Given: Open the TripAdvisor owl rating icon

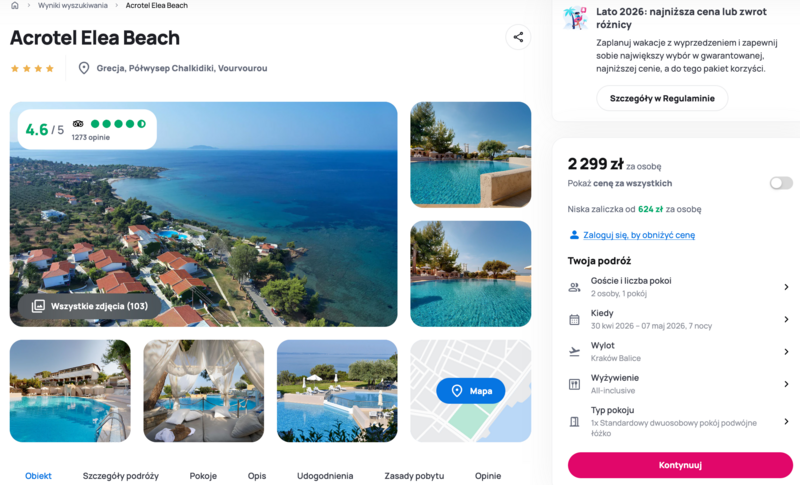Looking at the screenshot, I should pos(78,123).
